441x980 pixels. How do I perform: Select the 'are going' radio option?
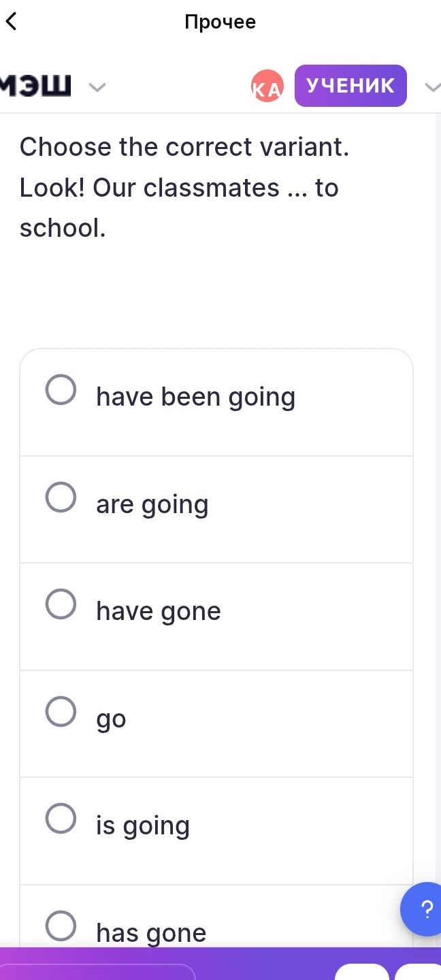click(x=61, y=497)
